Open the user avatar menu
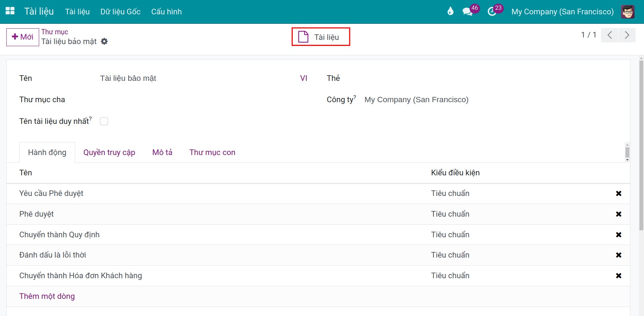The width and height of the screenshot is (644, 316). point(628,12)
